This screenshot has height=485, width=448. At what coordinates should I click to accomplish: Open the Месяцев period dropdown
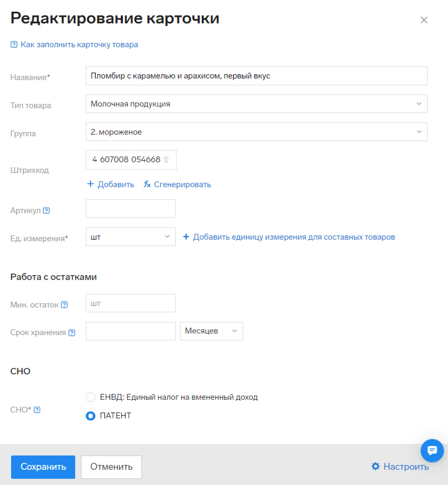[x=211, y=331]
